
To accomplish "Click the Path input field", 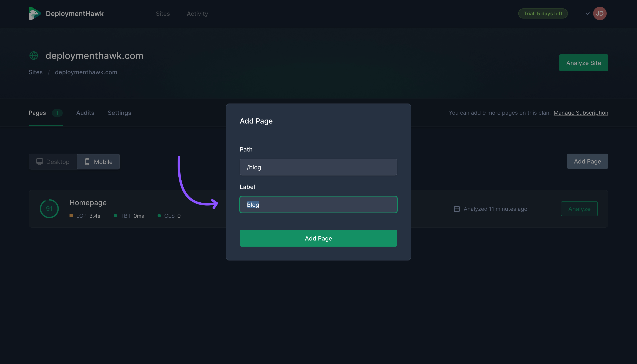I will [318, 167].
